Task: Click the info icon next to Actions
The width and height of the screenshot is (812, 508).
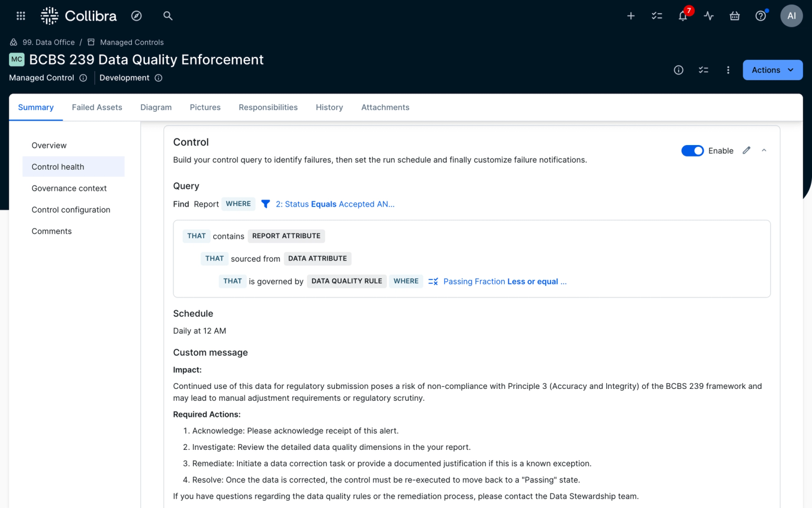Action: (678, 70)
